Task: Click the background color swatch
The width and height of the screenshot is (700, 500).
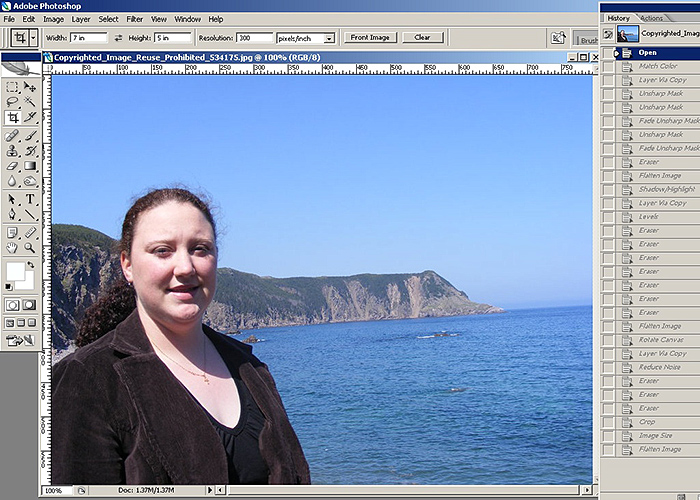Action: pos(28,283)
